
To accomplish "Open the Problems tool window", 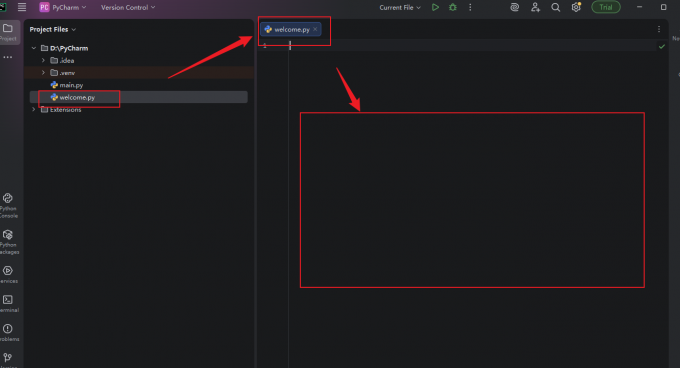I will [8, 332].
